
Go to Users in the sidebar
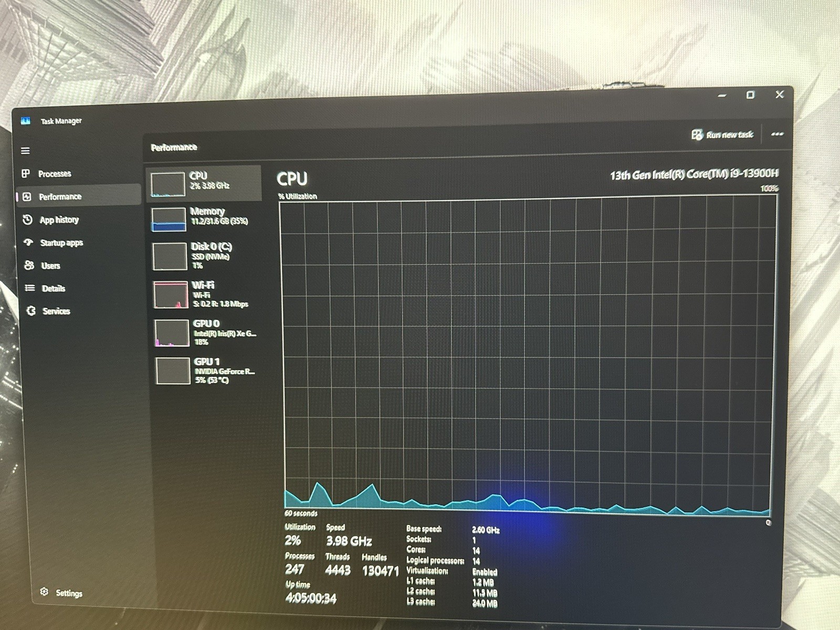pos(50,266)
